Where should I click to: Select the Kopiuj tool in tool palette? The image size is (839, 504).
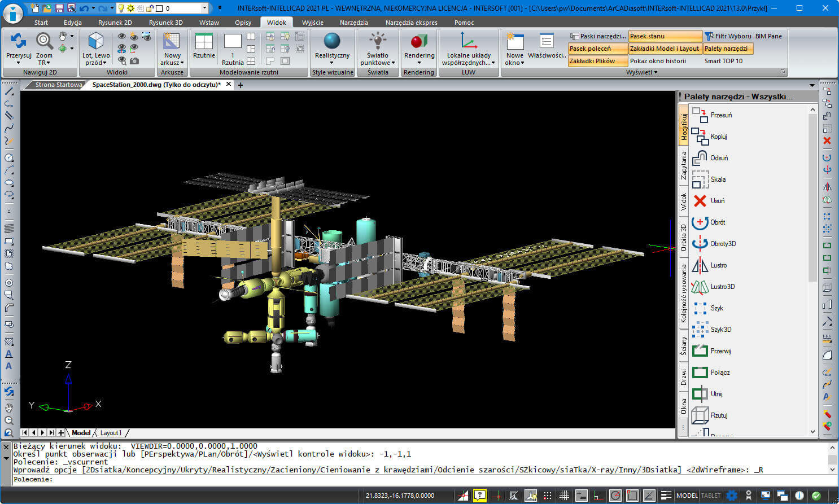[x=710, y=137]
